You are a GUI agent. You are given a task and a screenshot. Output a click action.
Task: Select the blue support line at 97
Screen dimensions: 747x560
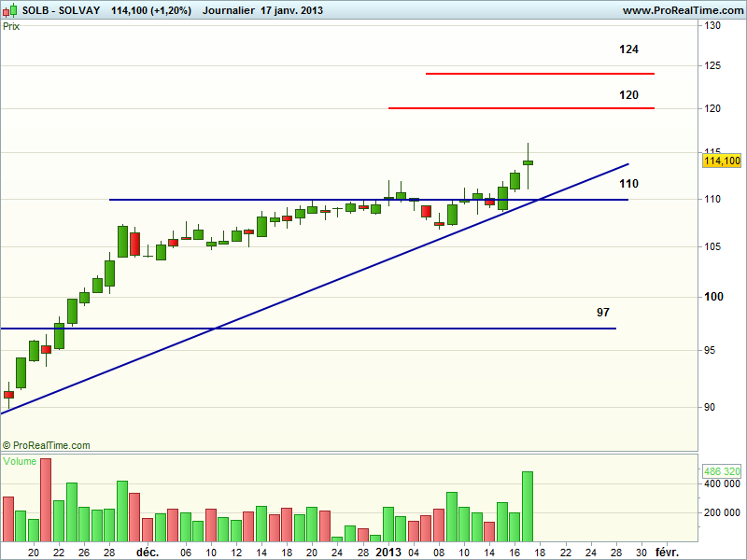tap(308, 329)
